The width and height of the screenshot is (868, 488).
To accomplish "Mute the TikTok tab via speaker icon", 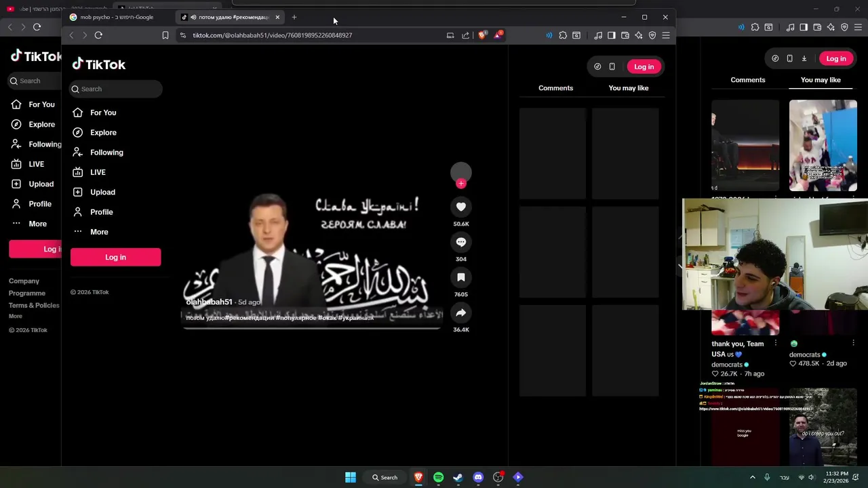I will pos(193,17).
